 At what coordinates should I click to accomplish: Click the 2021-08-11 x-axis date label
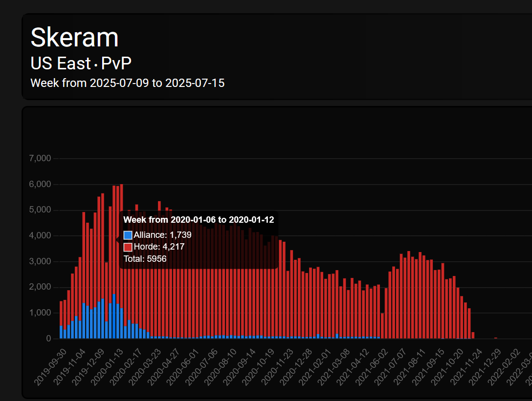click(409, 367)
